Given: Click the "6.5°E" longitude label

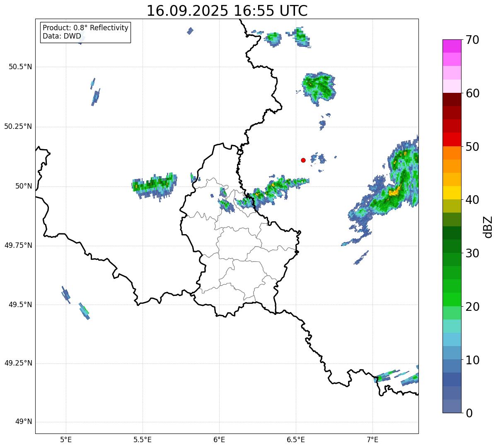Looking at the screenshot, I should [x=296, y=439].
